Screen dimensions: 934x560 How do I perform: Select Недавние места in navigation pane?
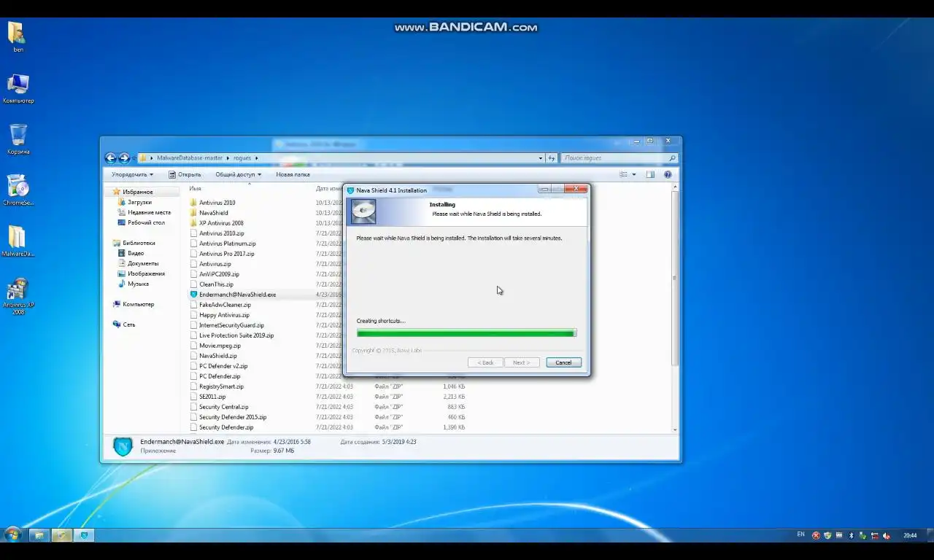tap(149, 212)
